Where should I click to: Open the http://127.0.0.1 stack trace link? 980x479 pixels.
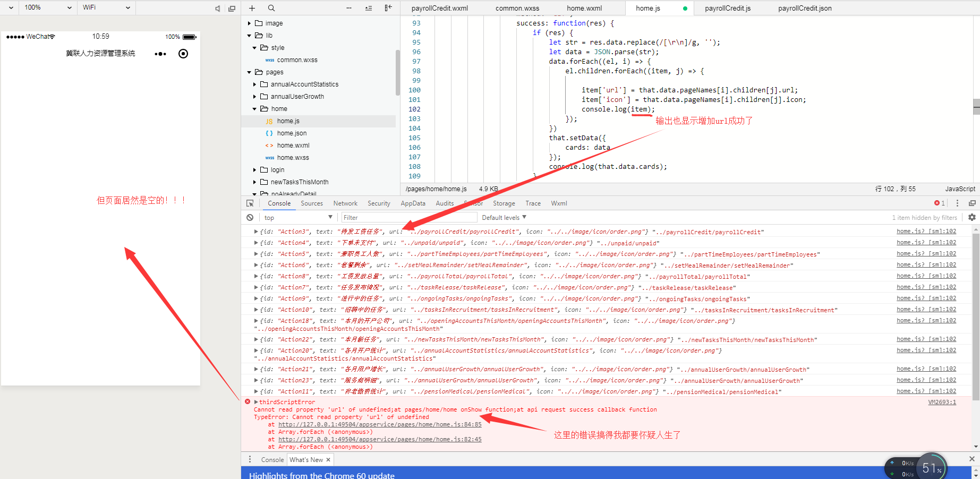coord(378,424)
